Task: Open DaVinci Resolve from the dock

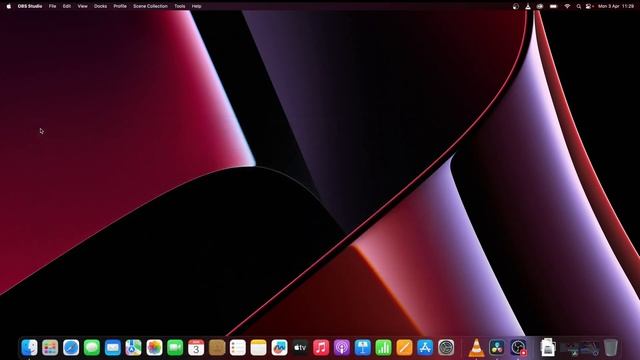Action: coord(497,348)
